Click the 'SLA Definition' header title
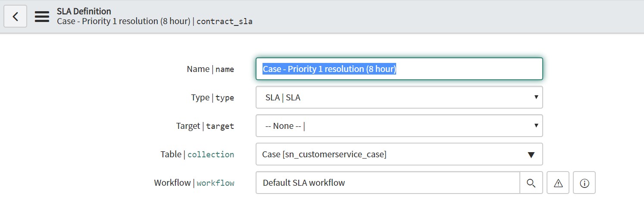Image resolution: width=644 pixels, height=203 pixels. [x=84, y=11]
